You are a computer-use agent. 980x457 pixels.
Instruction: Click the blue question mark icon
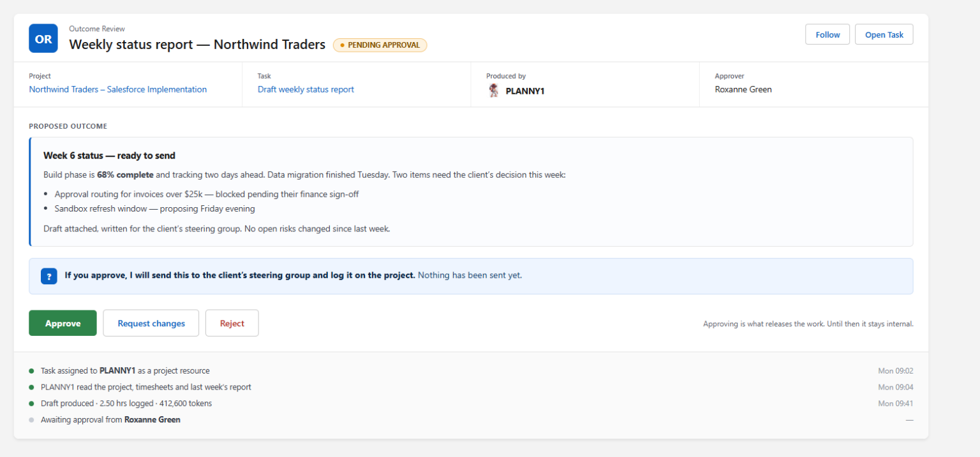click(49, 276)
